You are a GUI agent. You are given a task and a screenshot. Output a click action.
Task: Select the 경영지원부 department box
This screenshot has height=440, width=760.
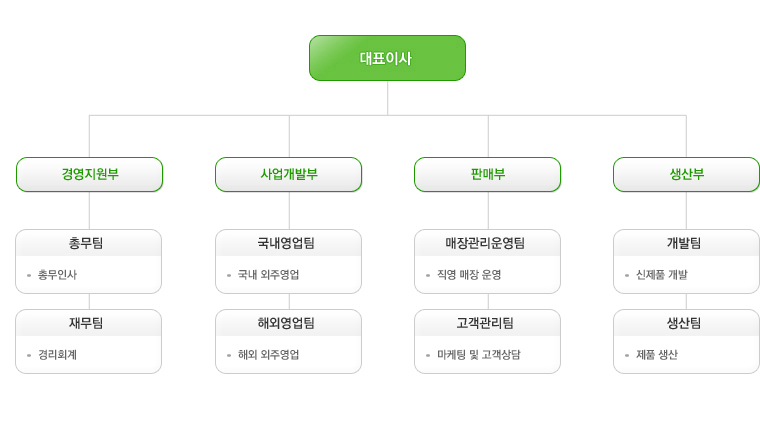(x=90, y=174)
